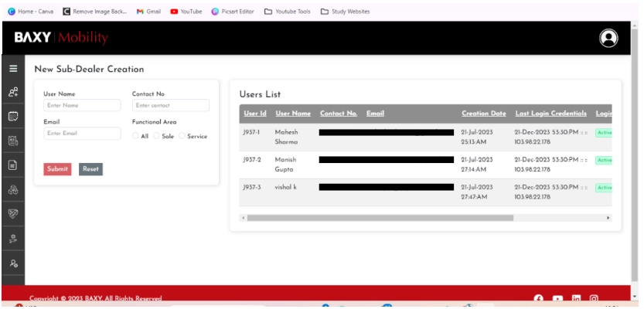This screenshot has width=644, height=309.
Task: Select the Mahesh Sharma name cell
Action: click(x=286, y=137)
